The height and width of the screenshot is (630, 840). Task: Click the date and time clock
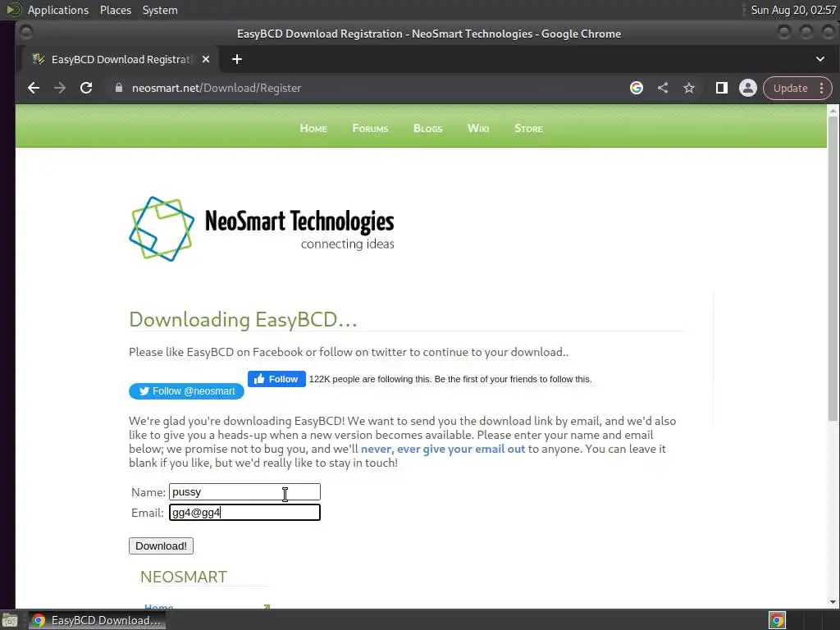pos(793,10)
